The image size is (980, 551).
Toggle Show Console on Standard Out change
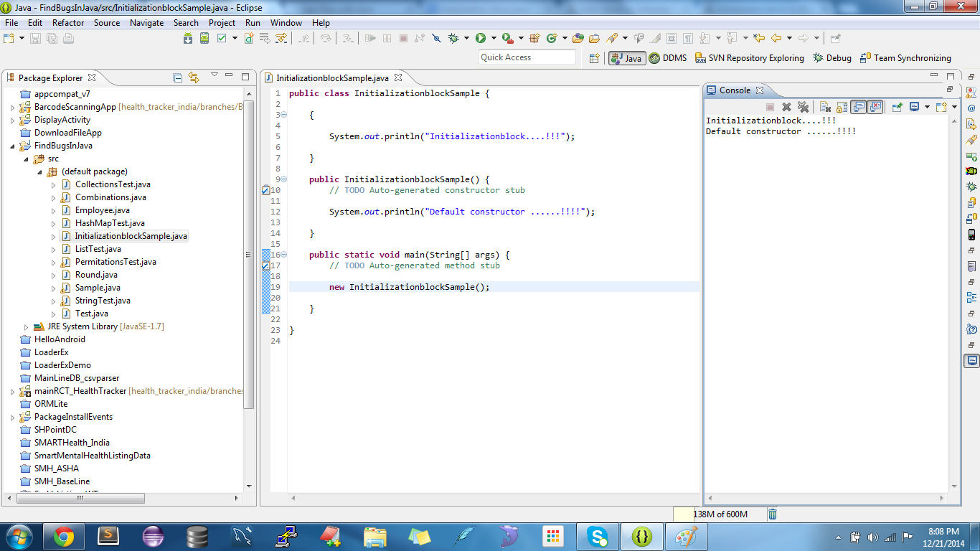(x=858, y=107)
